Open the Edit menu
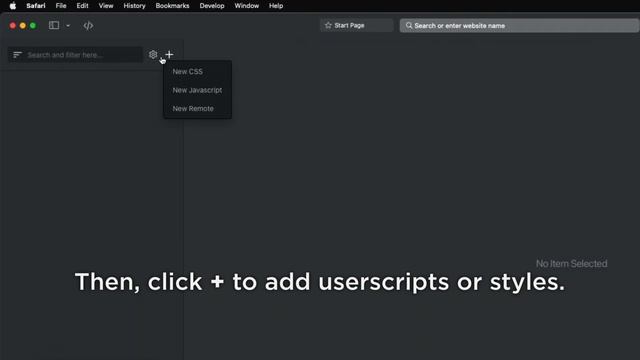640x360 pixels. point(82,6)
